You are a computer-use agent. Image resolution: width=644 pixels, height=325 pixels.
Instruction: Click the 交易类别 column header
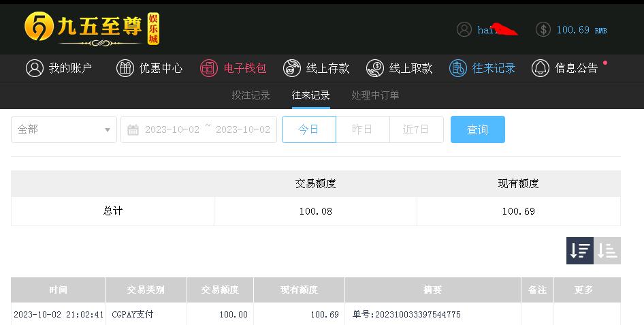pos(146,290)
